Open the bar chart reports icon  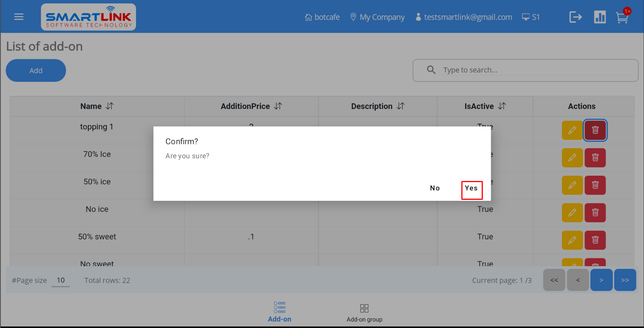tap(600, 17)
